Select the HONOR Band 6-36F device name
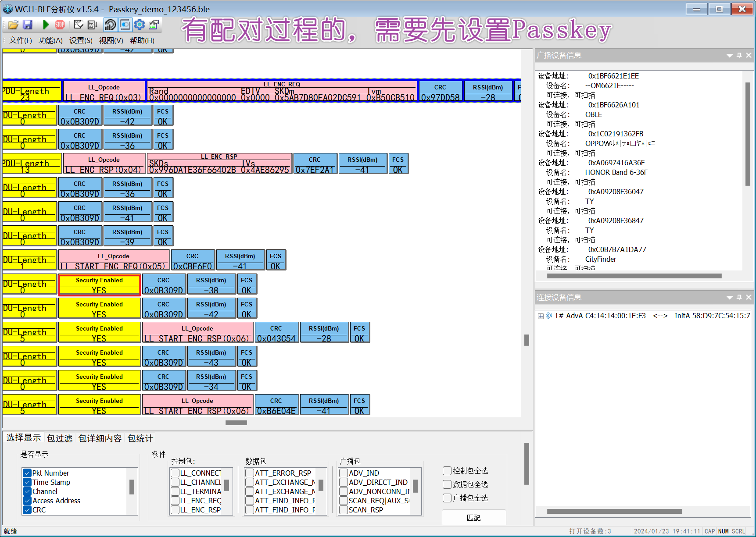Viewport: 756px width, 537px height. click(616, 173)
